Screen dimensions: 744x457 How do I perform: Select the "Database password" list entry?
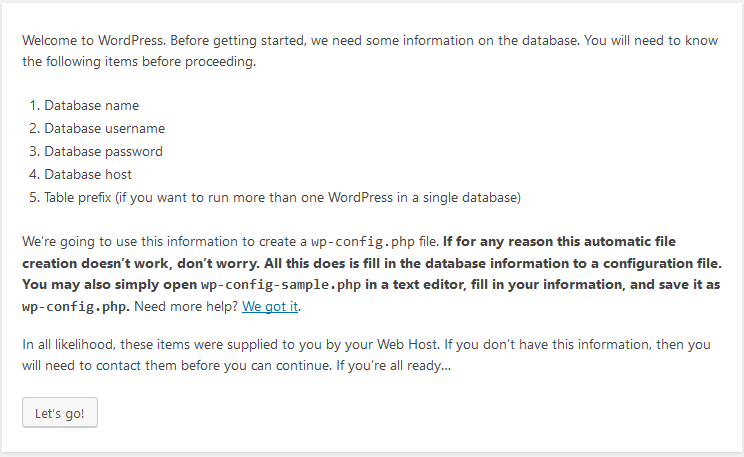[x=103, y=152]
